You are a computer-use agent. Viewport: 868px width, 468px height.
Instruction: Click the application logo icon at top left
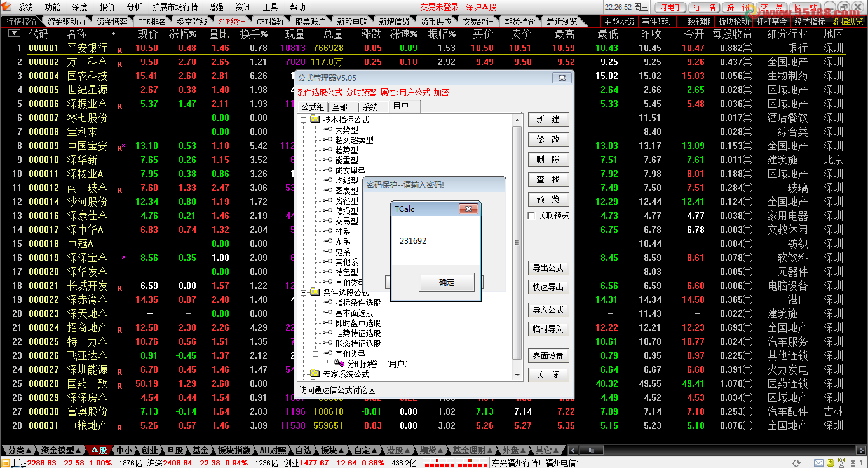click(x=6, y=7)
